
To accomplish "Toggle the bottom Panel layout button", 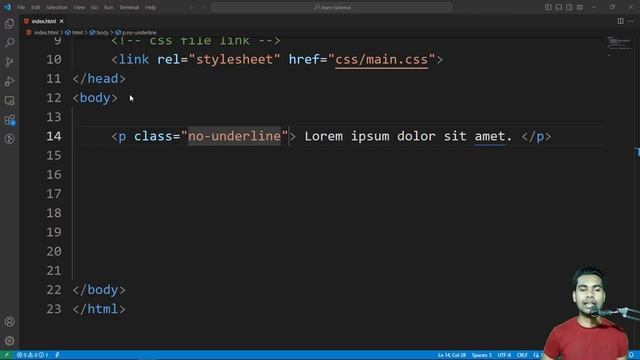I will click(x=559, y=7).
